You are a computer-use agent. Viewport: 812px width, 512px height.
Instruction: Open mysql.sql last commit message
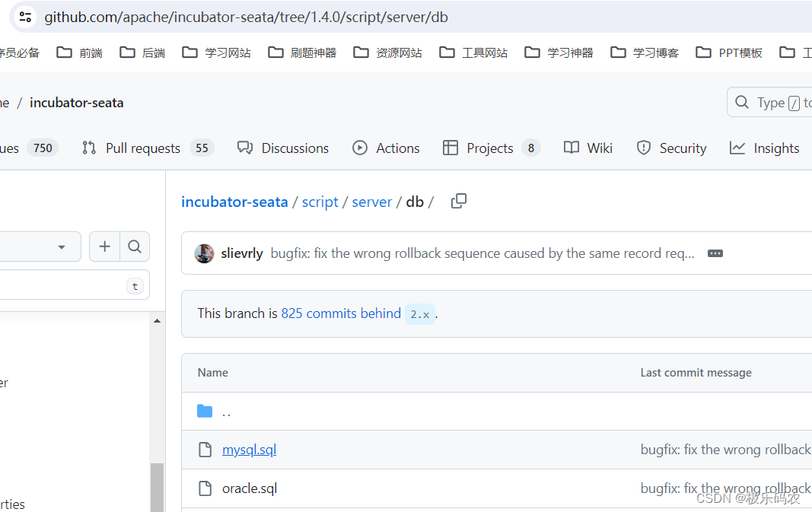[x=726, y=450]
